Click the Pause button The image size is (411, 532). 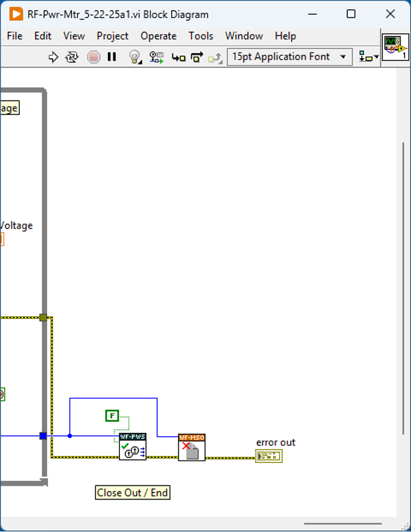[x=112, y=56]
